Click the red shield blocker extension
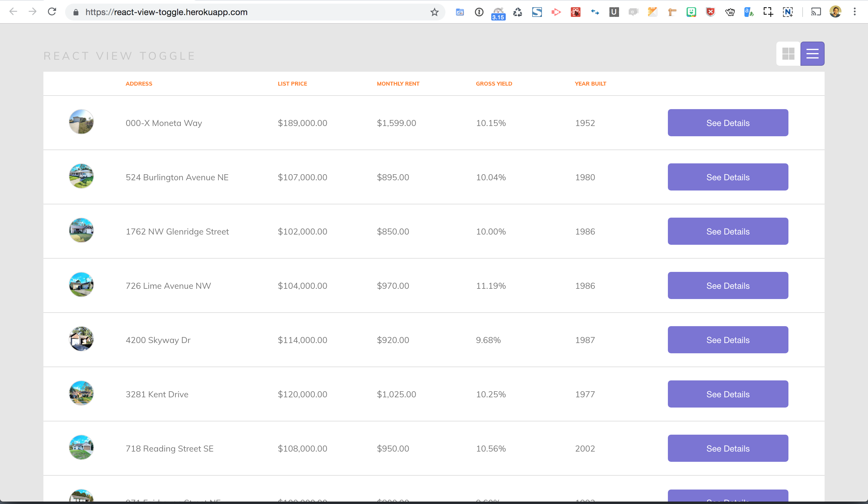868x504 pixels. tap(710, 12)
